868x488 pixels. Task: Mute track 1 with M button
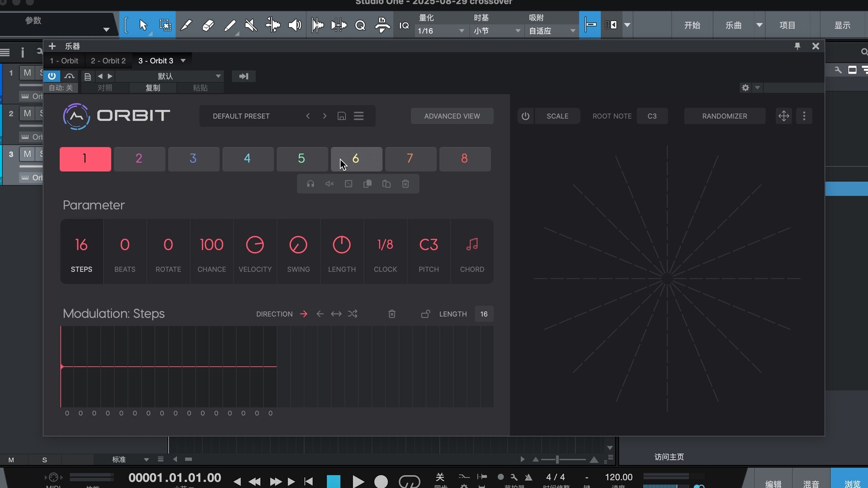[28, 73]
